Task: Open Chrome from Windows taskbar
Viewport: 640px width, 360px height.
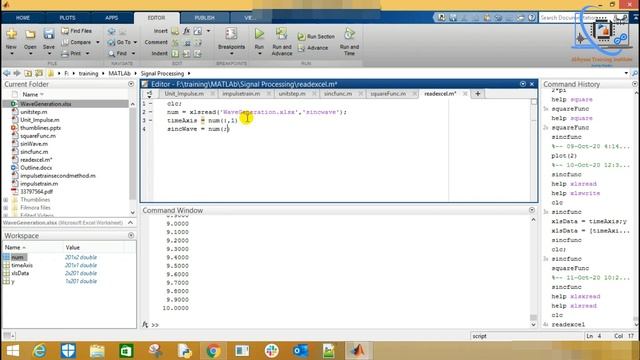Action: 213,351
